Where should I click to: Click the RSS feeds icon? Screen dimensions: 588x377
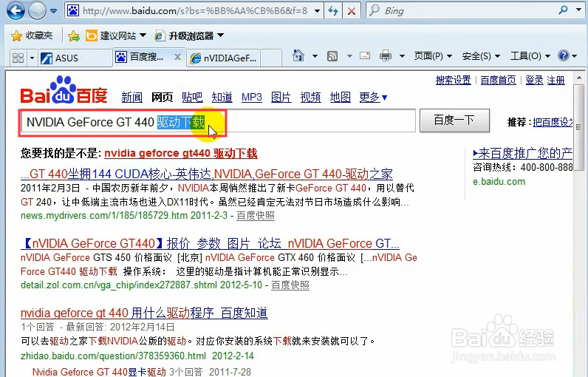click(332, 56)
